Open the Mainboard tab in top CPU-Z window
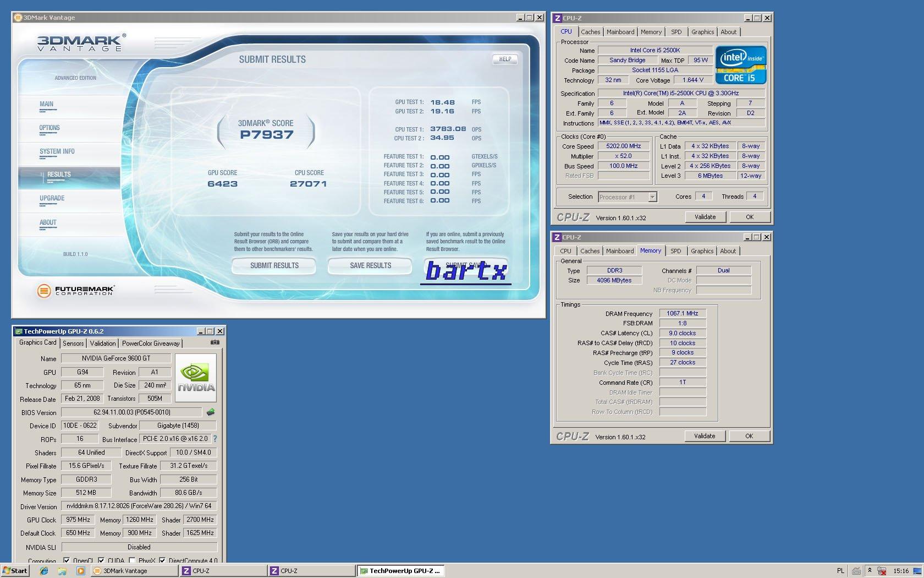This screenshot has height=578, width=924. point(620,32)
